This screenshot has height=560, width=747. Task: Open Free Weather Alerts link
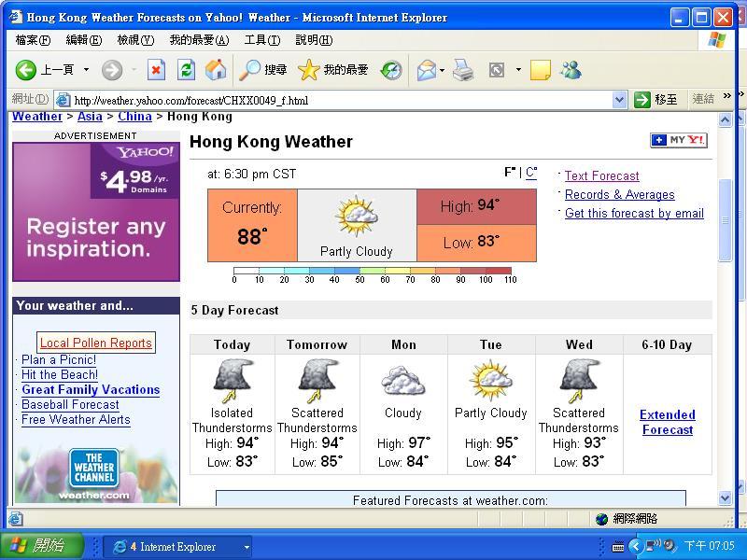pyautogui.click(x=76, y=419)
